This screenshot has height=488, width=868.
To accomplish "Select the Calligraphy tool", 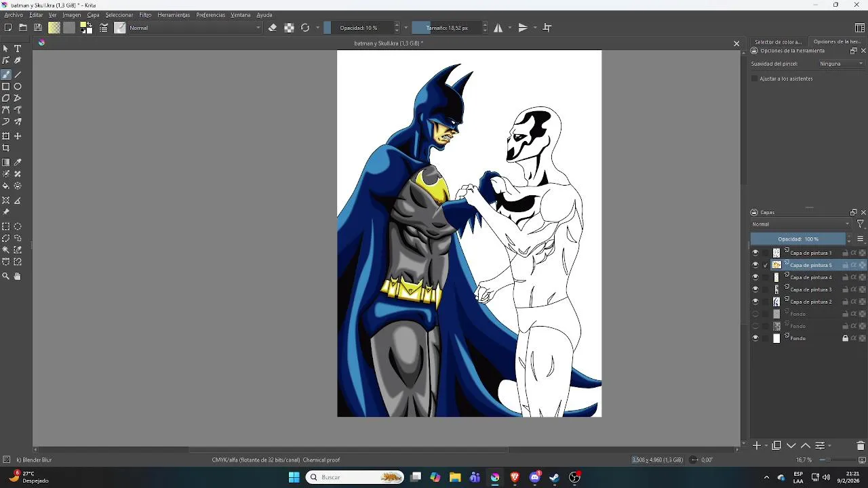I will click(18, 60).
